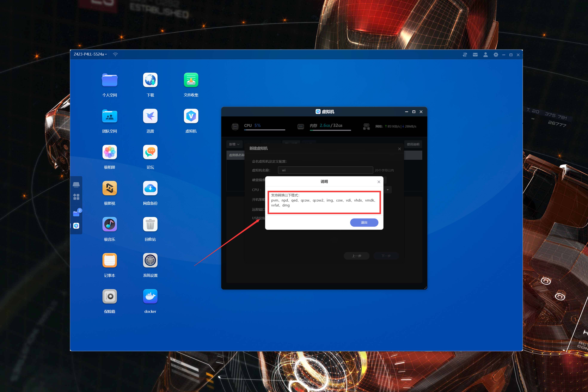Open the 系统设置 system settings icon
Image resolution: width=588 pixels, height=392 pixels.
click(x=150, y=260)
